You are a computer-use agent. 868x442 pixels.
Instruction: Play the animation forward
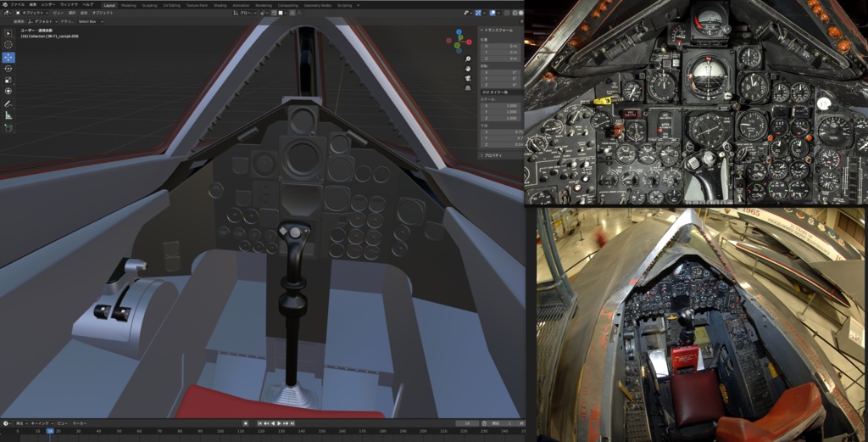[x=279, y=423]
